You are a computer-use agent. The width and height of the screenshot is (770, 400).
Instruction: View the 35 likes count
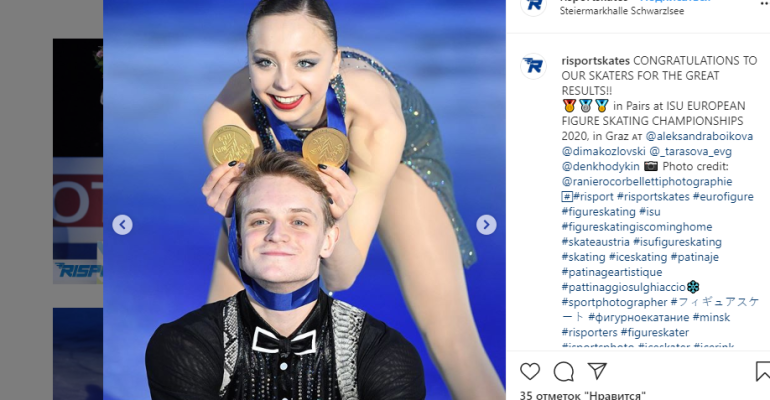[582, 395]
